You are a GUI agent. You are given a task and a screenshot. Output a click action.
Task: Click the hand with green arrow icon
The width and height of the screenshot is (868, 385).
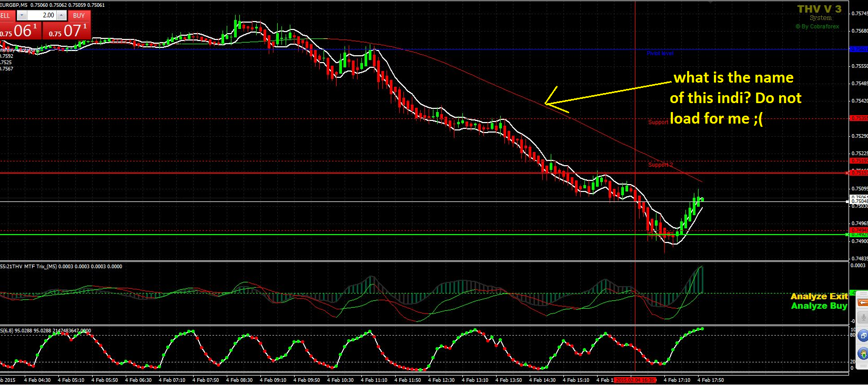(863, 353)
